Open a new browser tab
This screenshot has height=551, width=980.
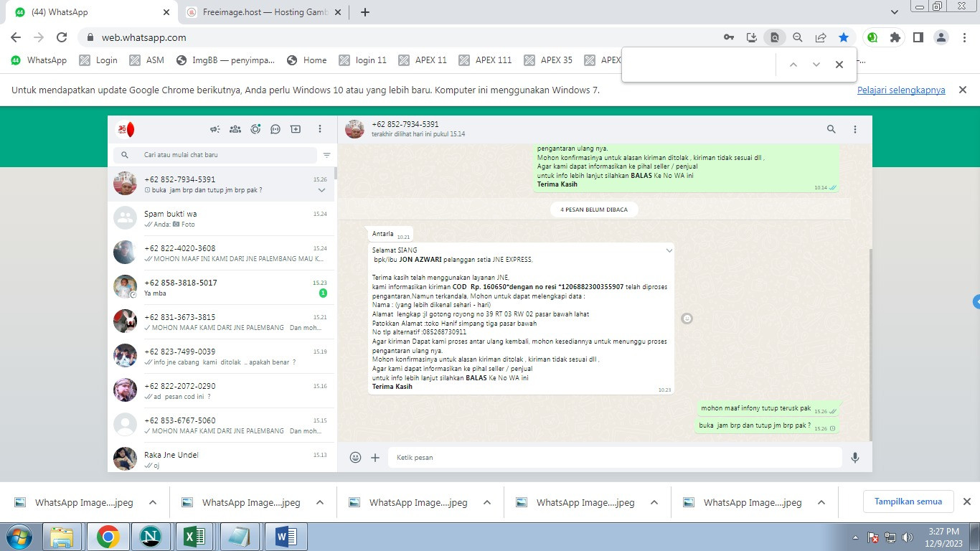coord(365,12)
